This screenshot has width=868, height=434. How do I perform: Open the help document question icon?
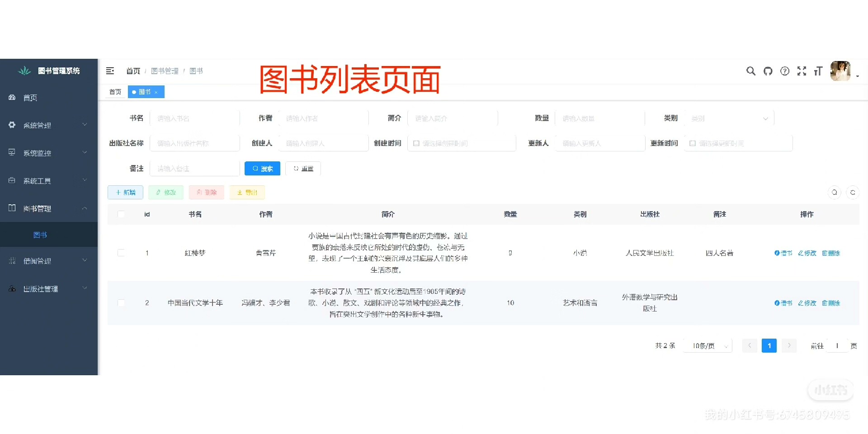785,71
